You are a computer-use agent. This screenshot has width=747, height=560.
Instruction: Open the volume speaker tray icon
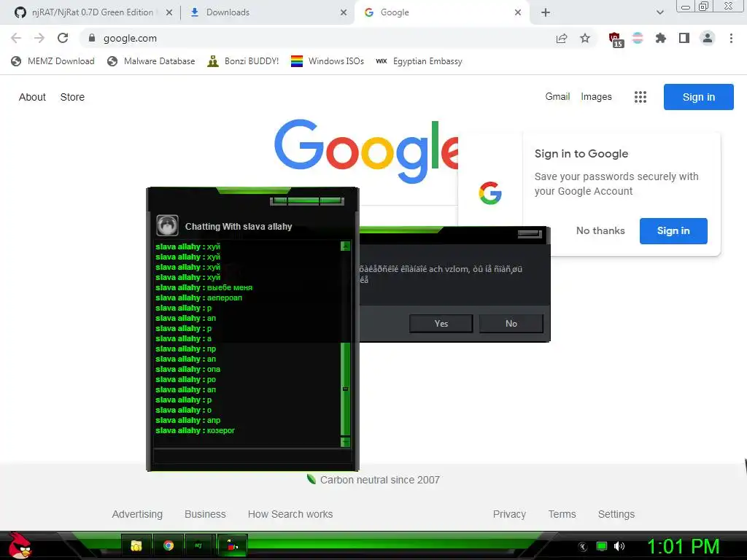pyautogui.click(x=619, y=546)
